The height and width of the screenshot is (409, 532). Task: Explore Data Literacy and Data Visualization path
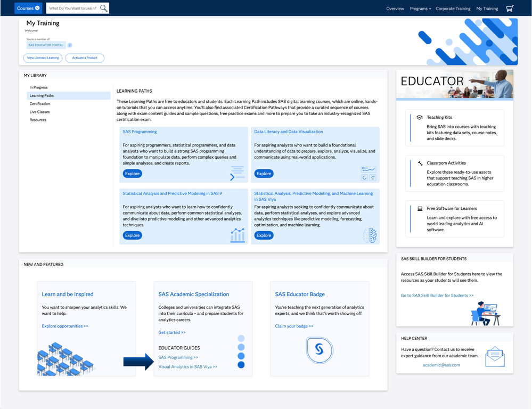coord(264,174)
